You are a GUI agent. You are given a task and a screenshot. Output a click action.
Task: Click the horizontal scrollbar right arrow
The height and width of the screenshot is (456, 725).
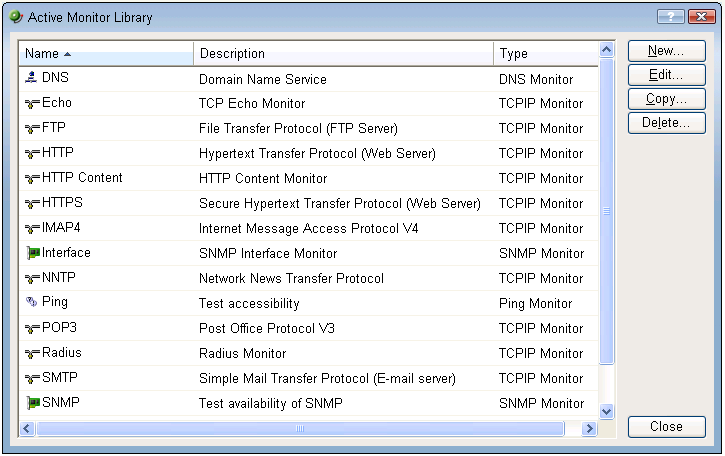589,429
